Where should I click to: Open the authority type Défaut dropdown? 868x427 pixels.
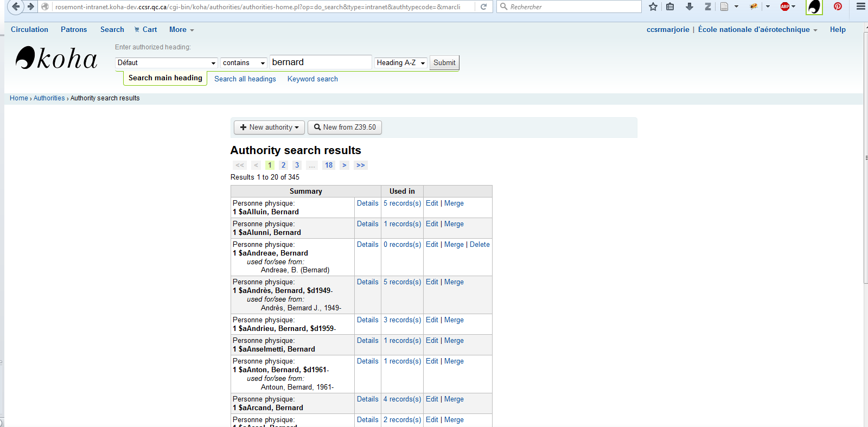[x=167, y=63]
